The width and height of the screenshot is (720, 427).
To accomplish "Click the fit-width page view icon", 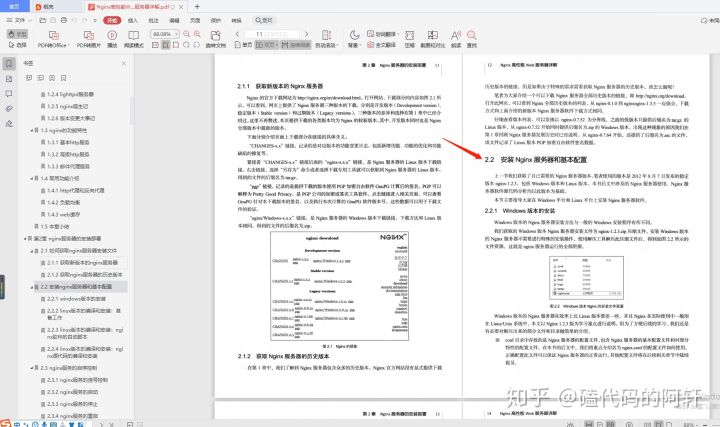I will [x=165, y=45].
